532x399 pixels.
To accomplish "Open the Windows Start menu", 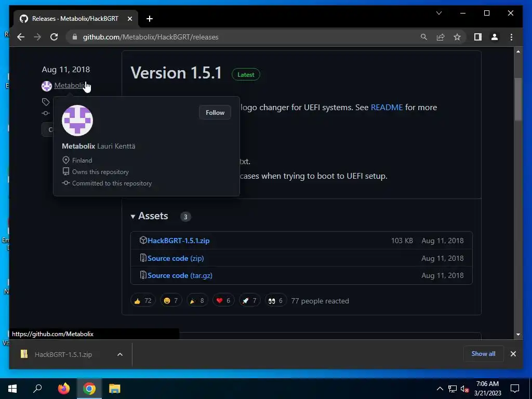I will [12, 389].
